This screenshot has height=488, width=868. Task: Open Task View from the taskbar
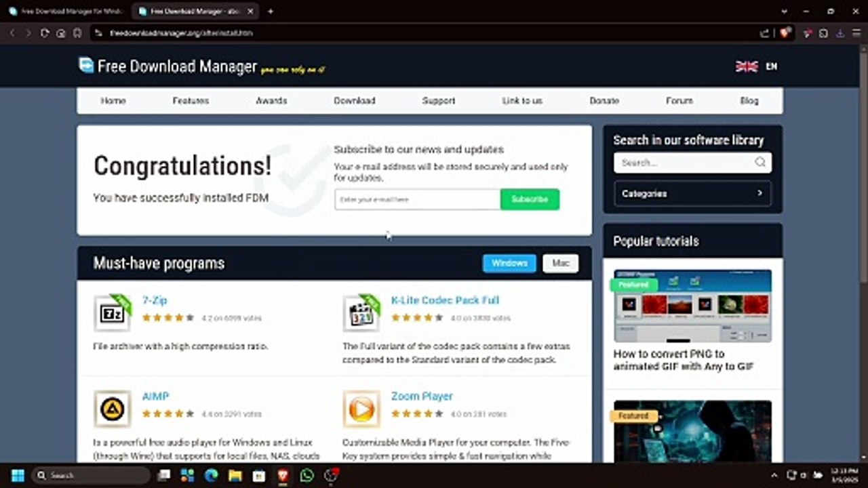[x=163, y=475]
